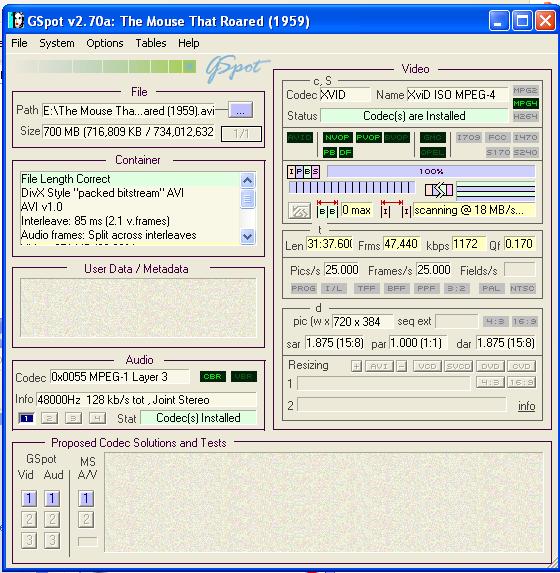Select audio stream 2
The image size is (560, 573).
[49, 418]
